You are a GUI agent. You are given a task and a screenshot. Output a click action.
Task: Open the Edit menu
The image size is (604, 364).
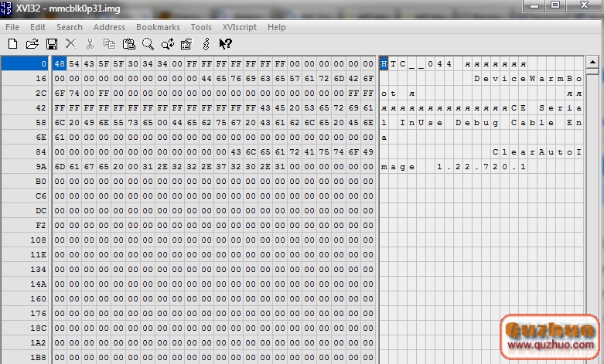[x=38, y=27]
